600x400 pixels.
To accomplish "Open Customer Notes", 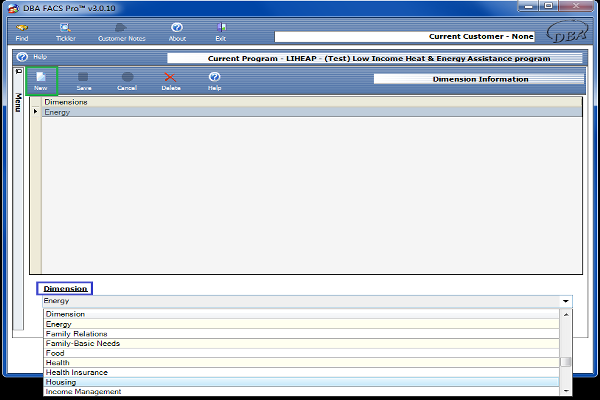I will pyautogui.click(x=122, y=33).
